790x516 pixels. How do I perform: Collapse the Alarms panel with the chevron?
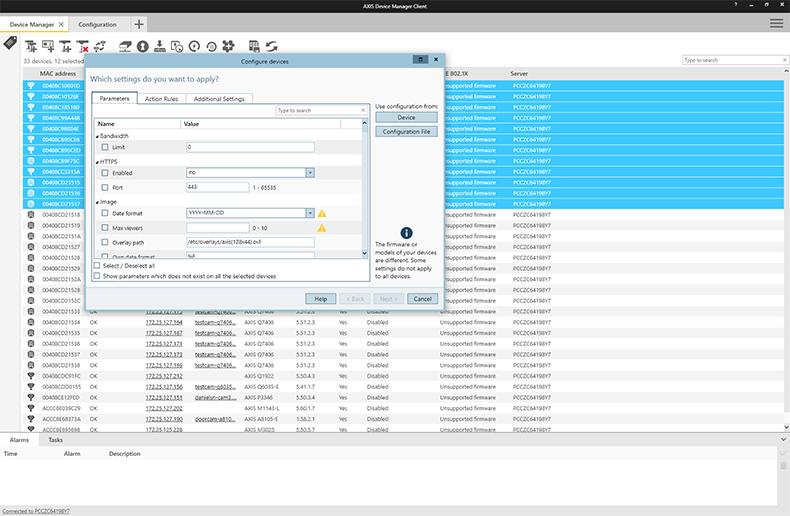783,439
